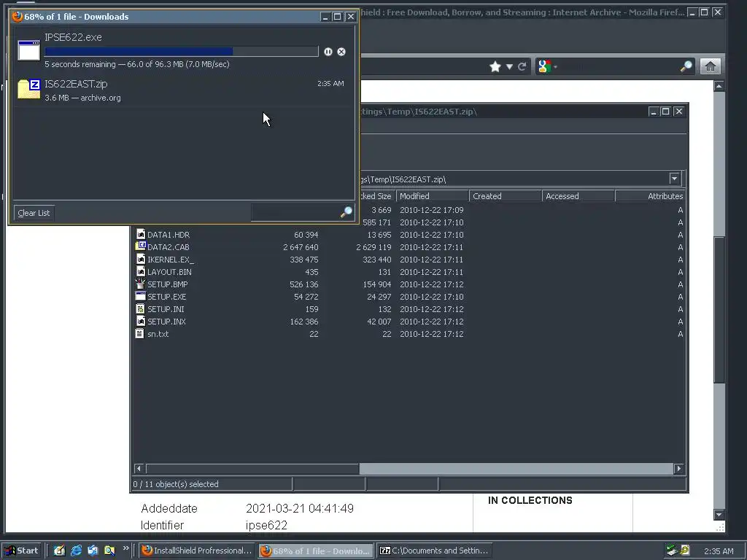Click the IN COLLECTIONS heading on the page
This screenshot has width=747, height=560.
pyautogui.click(x=530, y=500)
